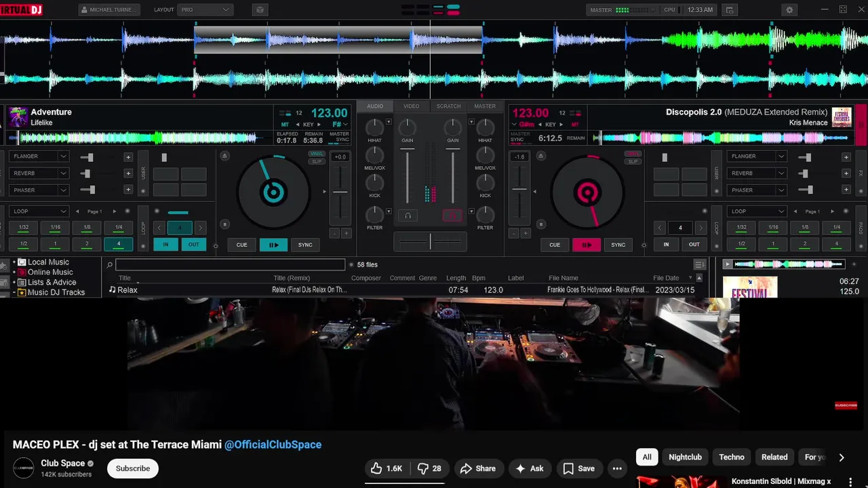Enable SYNC on right deck

(x=618, y=245)
